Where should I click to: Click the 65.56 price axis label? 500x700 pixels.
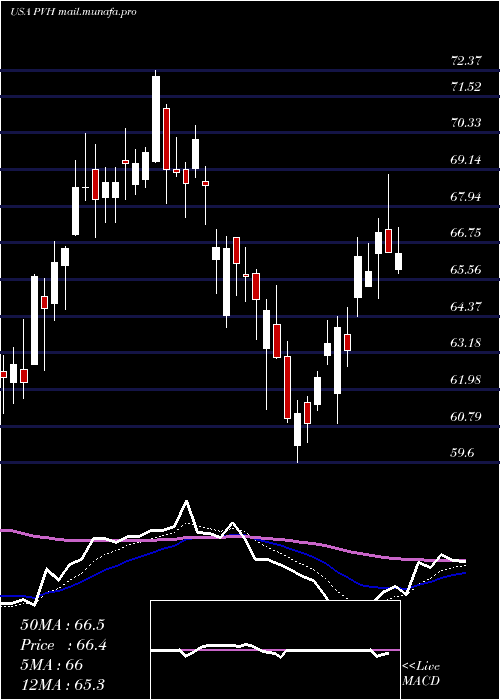point(466,270)
